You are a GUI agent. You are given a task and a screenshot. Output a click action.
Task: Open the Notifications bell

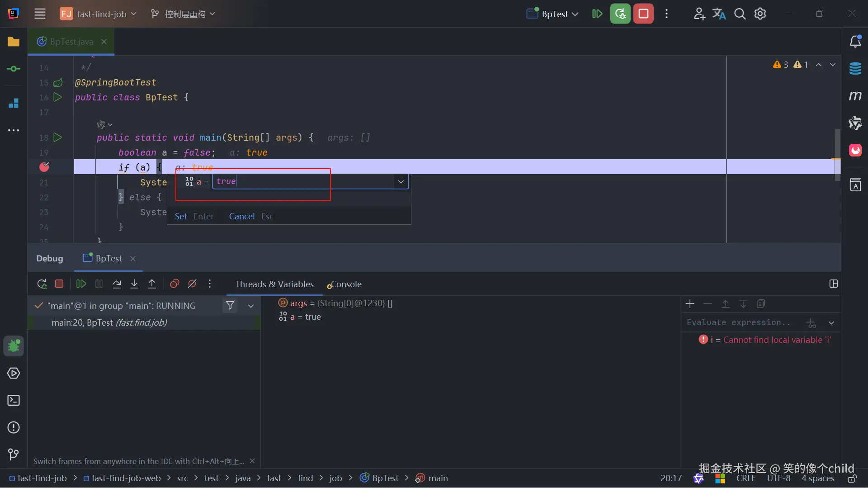[x=855, y=42]
